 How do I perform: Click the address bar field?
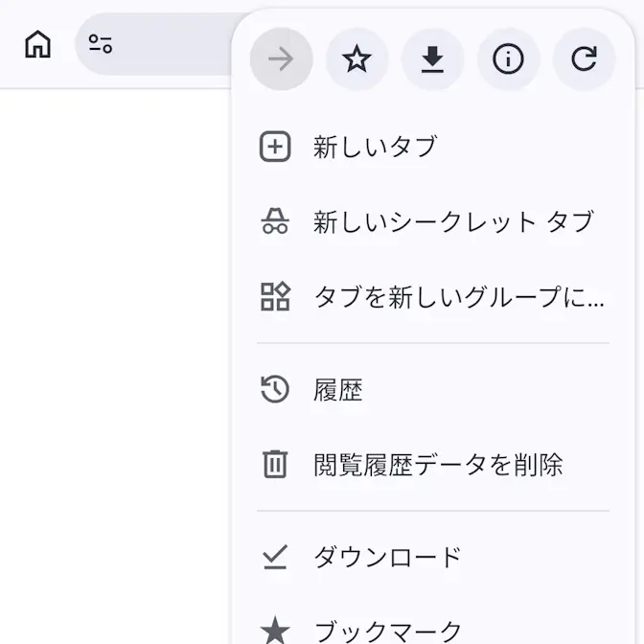click(x=156, y=44)
